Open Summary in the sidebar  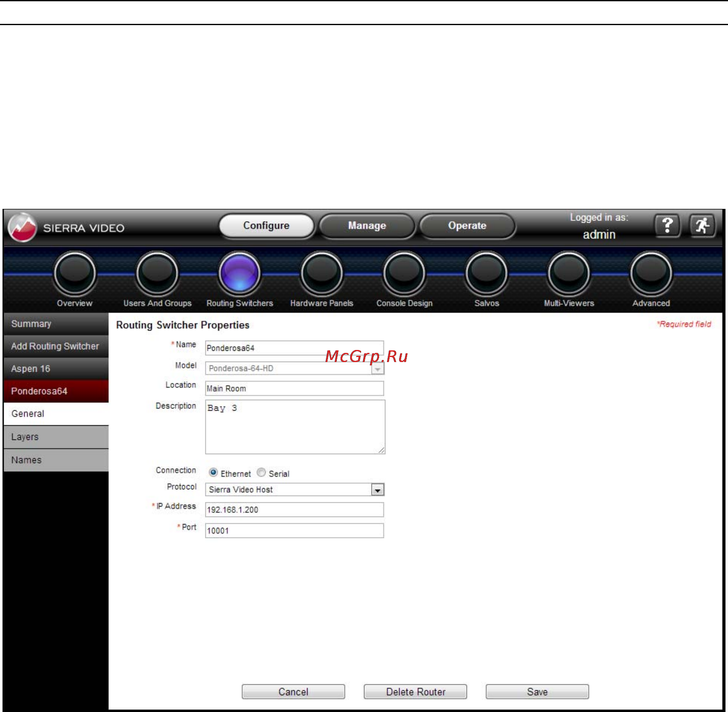point(56,324)
